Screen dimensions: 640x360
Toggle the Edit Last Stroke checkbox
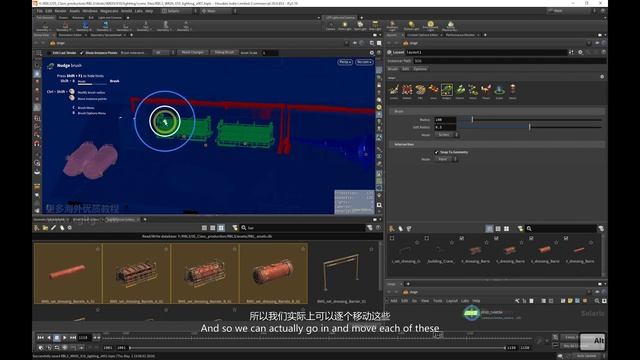click(x=49, y=53)
